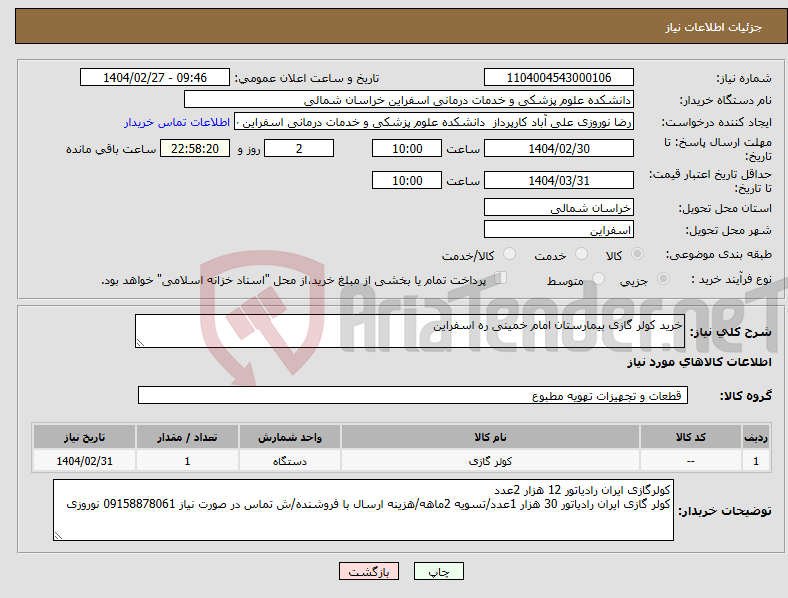The height and width of the screenshot is (598, 788).
Task: Click the واحد شمارش column header
Action: pyautogui.click(x=290, y=437)
